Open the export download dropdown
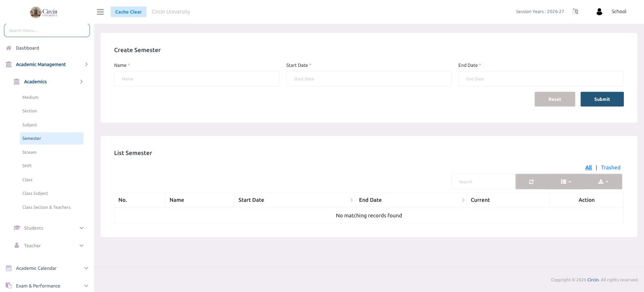This screenshot has height=292, width=644. pyautogui.click(x=603, y=182)
